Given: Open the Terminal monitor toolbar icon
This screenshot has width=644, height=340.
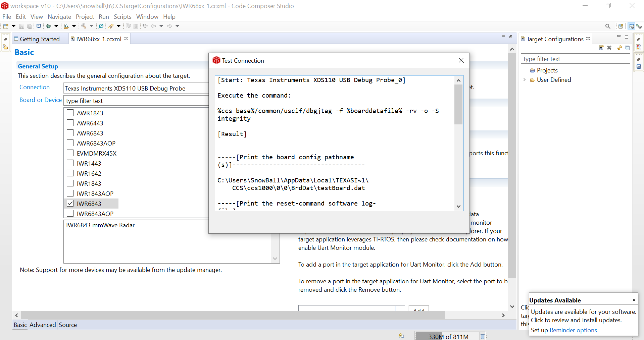Looking at the screenshot, I should pos(39,26).
